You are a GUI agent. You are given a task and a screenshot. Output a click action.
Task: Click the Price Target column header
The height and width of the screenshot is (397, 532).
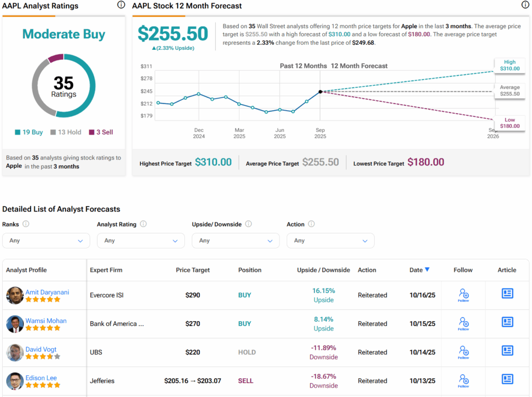(x=193, y=270)
